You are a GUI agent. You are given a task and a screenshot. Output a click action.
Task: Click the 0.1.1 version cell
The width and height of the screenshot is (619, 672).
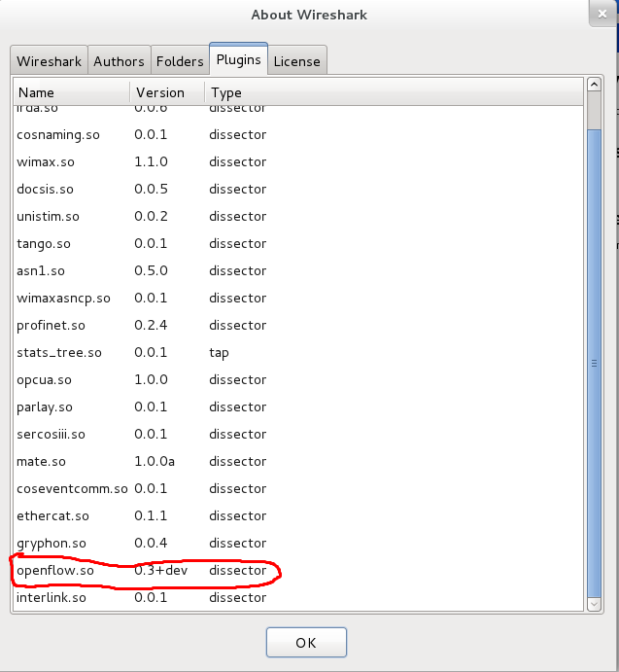tap(151, 515)
